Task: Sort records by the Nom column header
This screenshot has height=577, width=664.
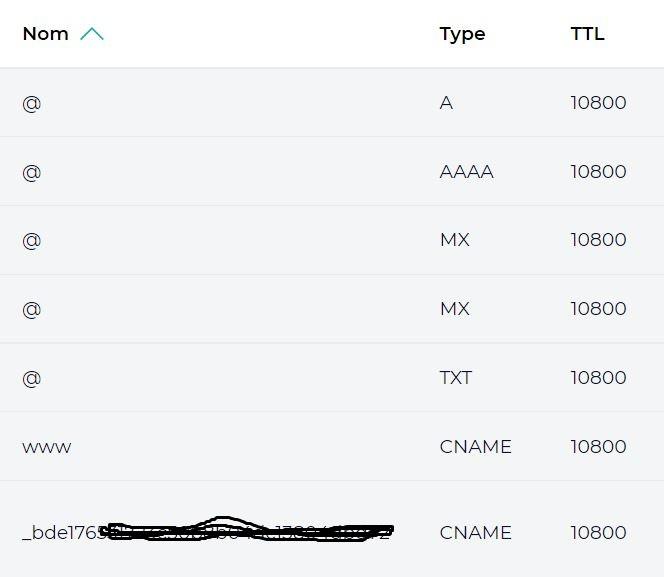Action: 46,34
